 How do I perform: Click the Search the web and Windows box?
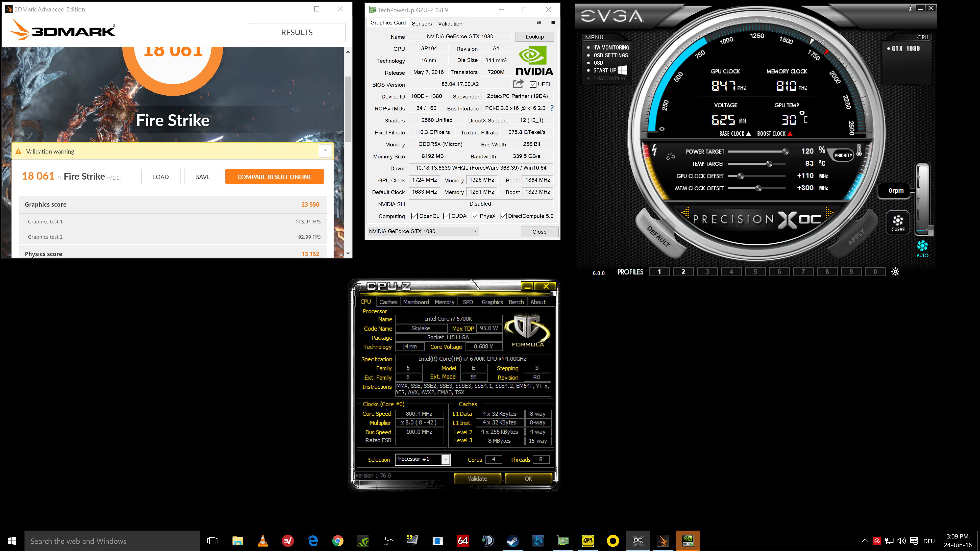coord(112,541)
